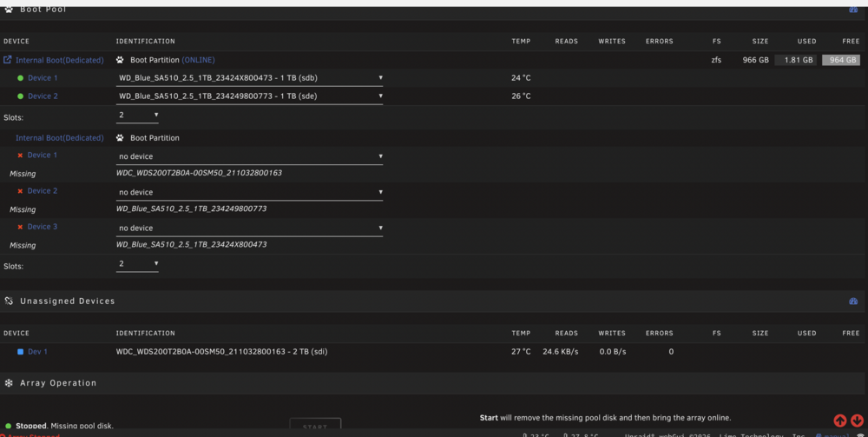Click the 26 °C temperature reading
The height and width of the screenshot is (437, 868).
521,96
